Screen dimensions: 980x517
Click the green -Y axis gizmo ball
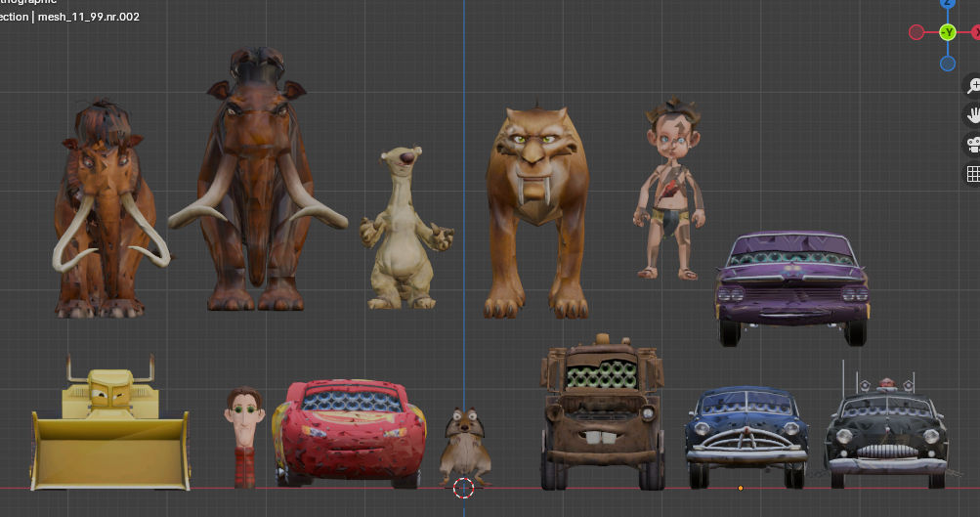tap(948, 32)
